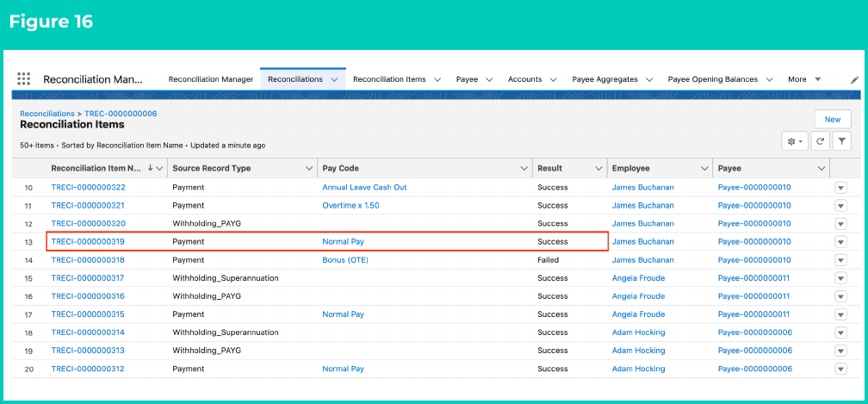The image size is (868, 404).
Task: Open Pay Code column menu chevron
Action: pyautogui.click(x=524, y=168)
